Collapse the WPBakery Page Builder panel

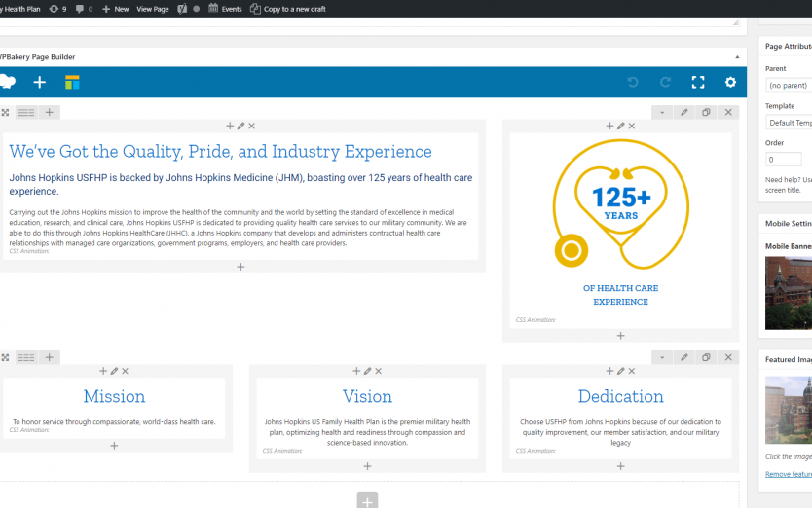pyautogui.click(x=736, y=57)
